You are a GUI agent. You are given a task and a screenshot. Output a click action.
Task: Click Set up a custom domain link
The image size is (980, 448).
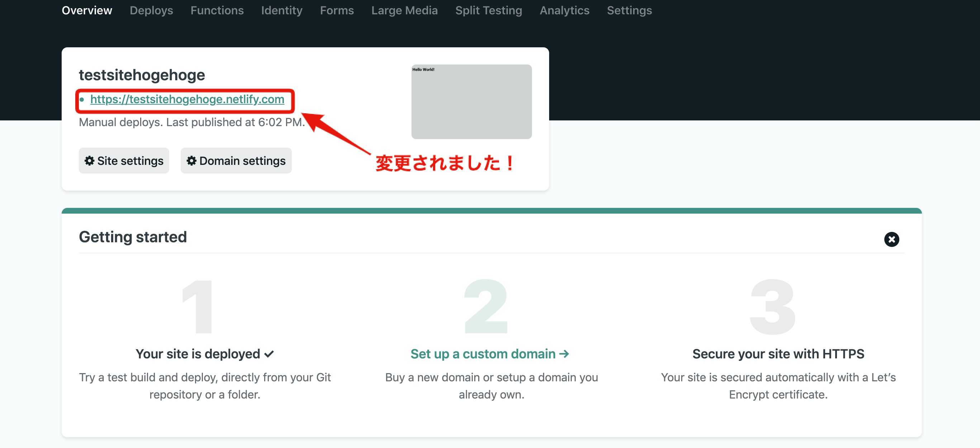[483, 354]
